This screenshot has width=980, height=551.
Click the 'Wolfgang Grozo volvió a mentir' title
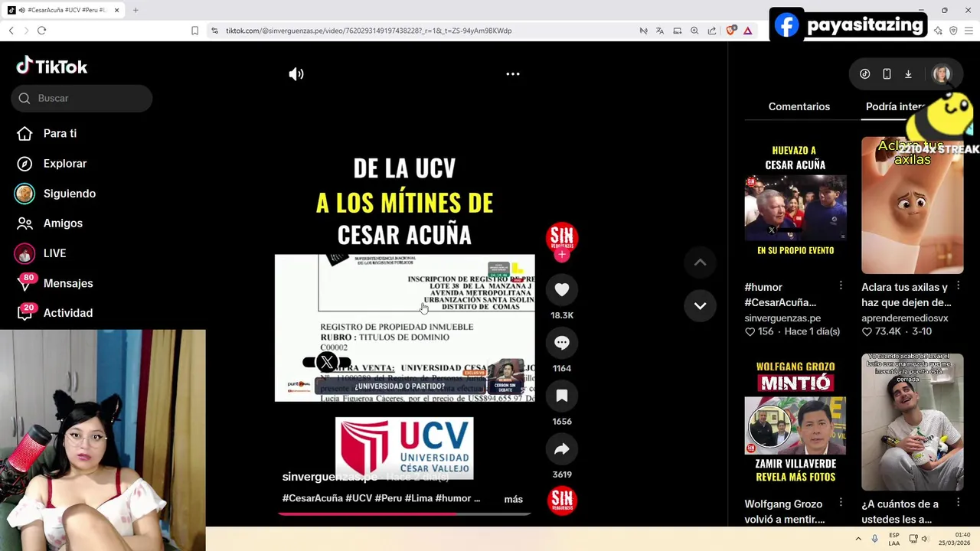[x=785, y=511]
